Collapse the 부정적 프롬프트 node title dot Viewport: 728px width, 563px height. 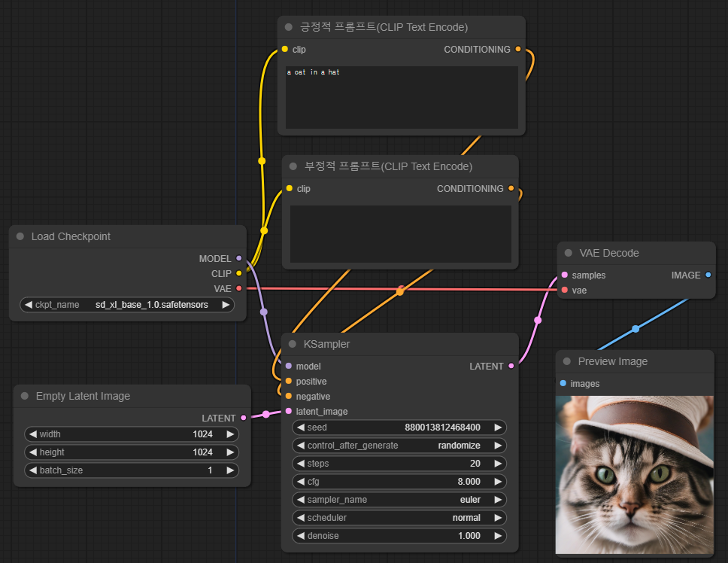293,166
